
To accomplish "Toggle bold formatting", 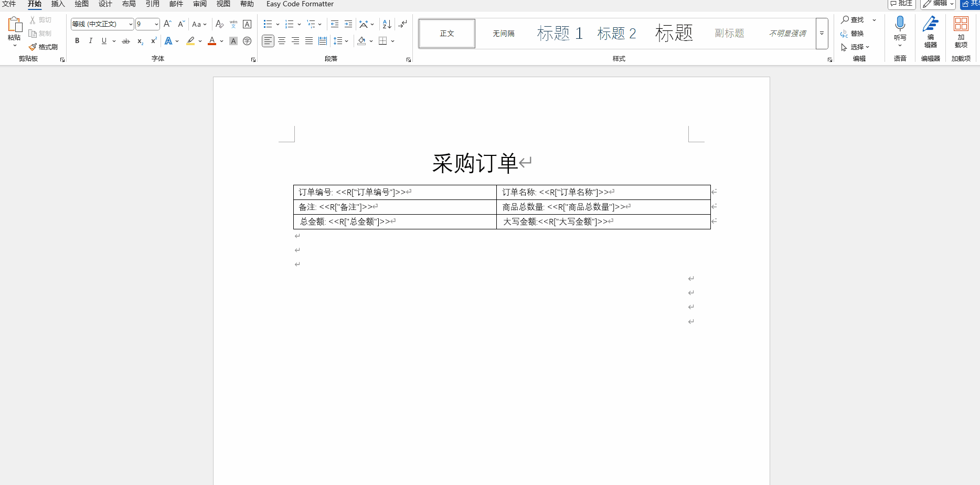I will [x=77, y=41].
